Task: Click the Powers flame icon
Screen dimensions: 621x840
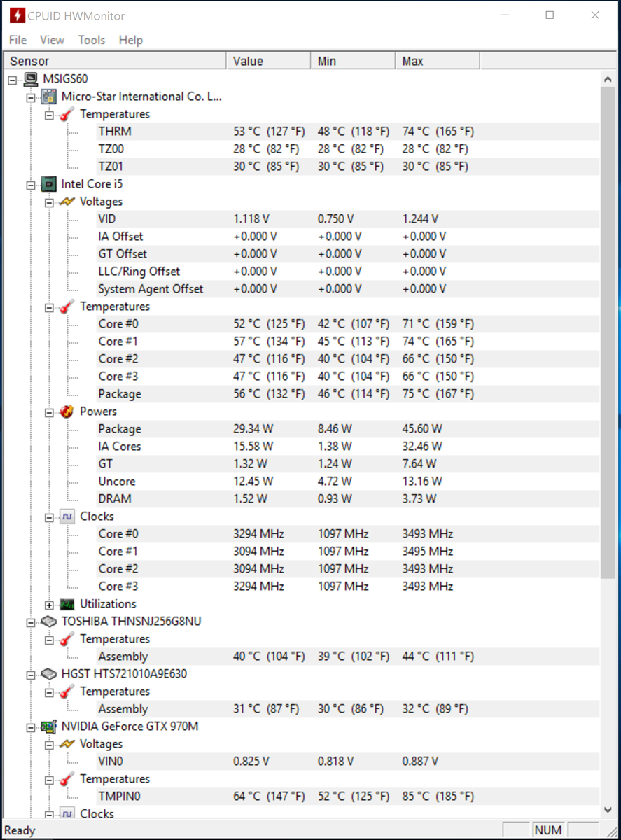Action: tap(67, 412)
